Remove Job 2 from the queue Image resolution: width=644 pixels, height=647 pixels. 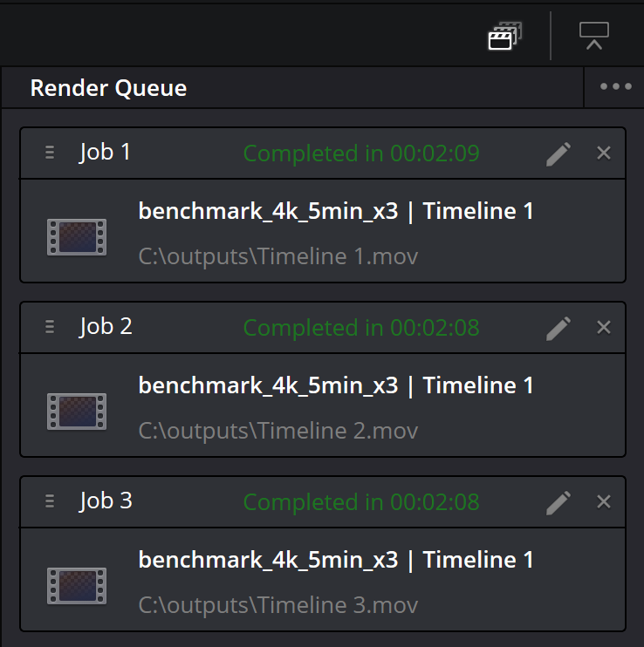(x=604, y=328)
